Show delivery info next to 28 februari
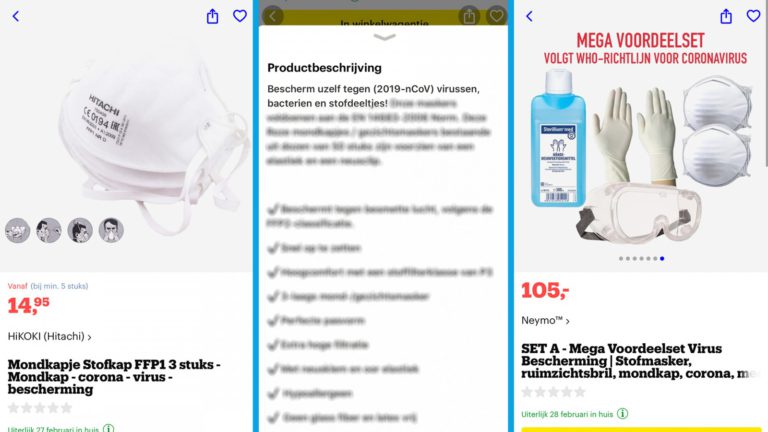This screenshot has width=768, height=432. tap(622, 414)
